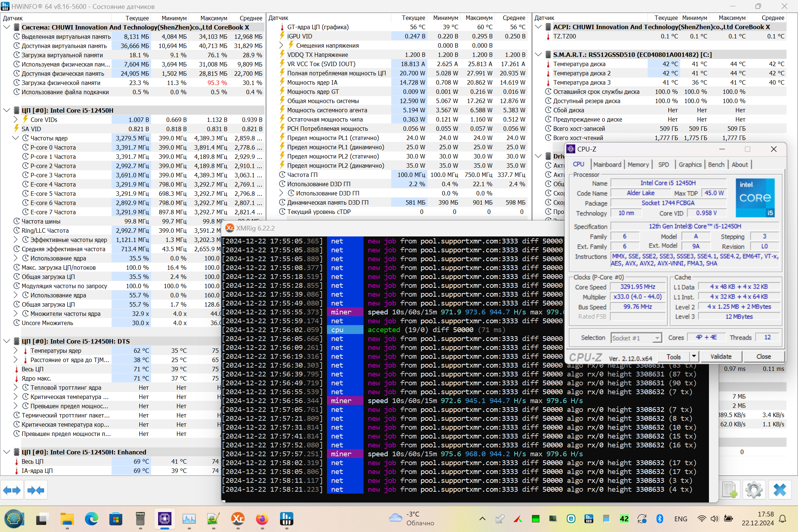Show hidden tray icons chevron
Image resolution: width=798 pixels, height=532 pixels.
[x=482, y=519]
